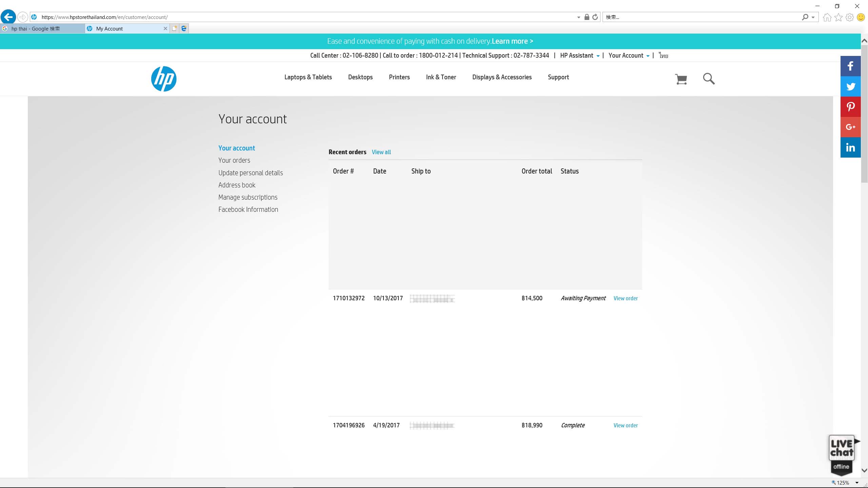This screenshot has width=868, height=488.
Task: Click the 4/19/2017 date
Action: coord(386,425)
